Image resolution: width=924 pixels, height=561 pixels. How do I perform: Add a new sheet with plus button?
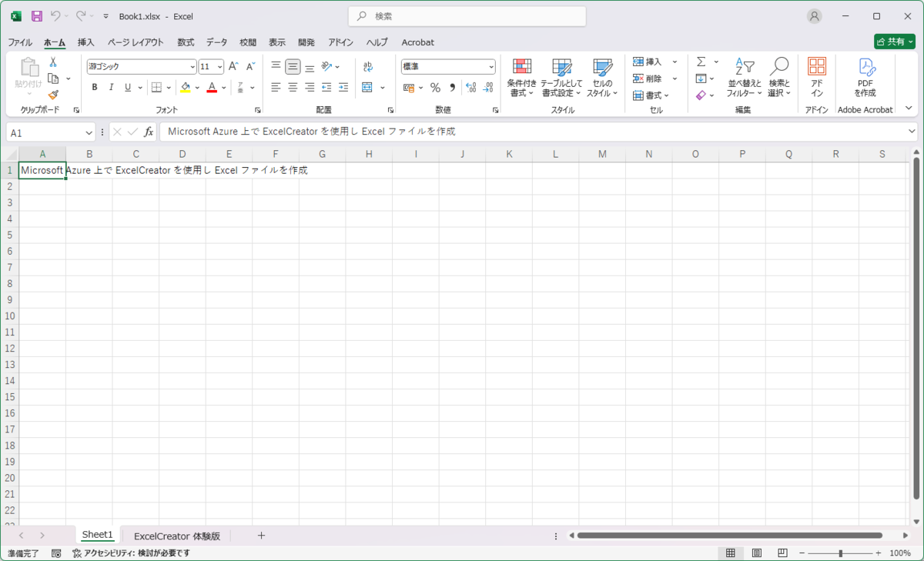coord(261,535)
